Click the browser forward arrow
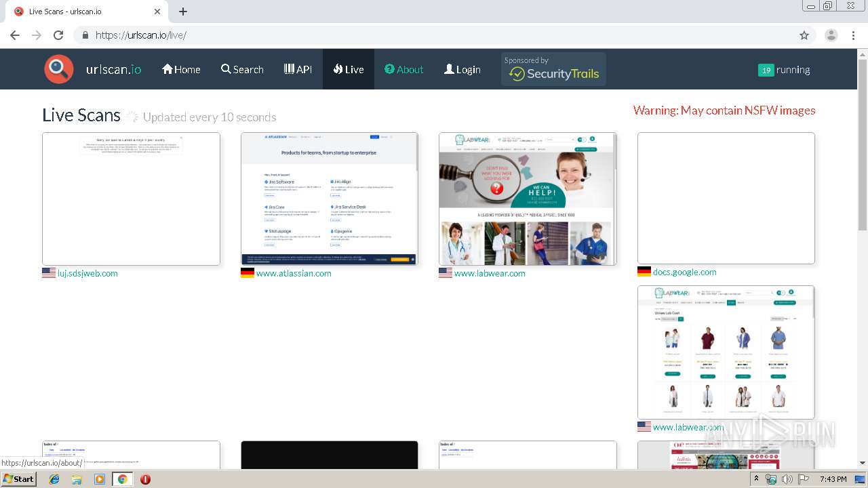This screenshot has width=868, height=488. click(x=37, y=35)
